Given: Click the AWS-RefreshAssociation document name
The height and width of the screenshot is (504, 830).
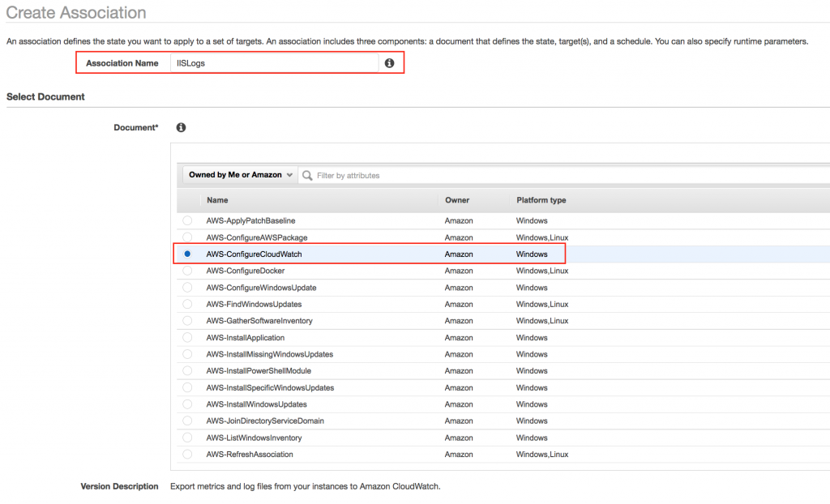Looking at the screenshot, I should [250, 455].
